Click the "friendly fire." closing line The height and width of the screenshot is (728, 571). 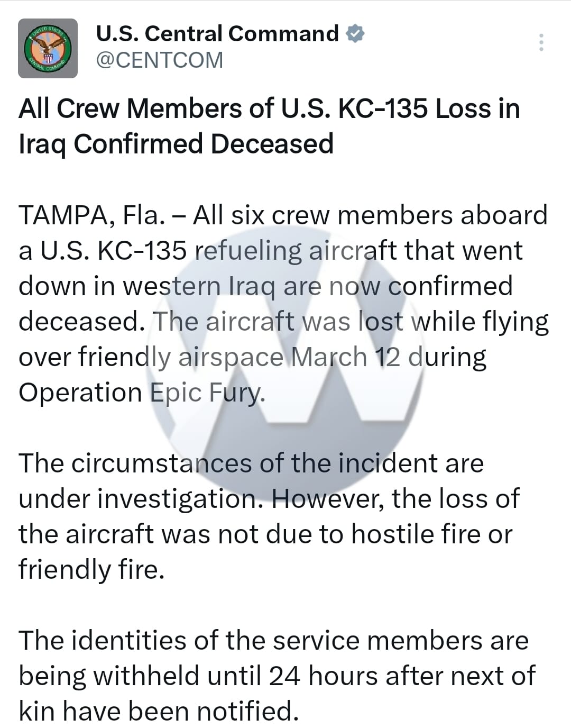click(91, 570)
